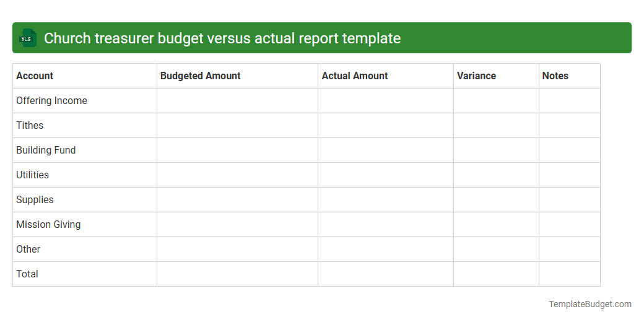
Task: Select Actual Amount cell for Tithes
Action: tap(386, 125)
